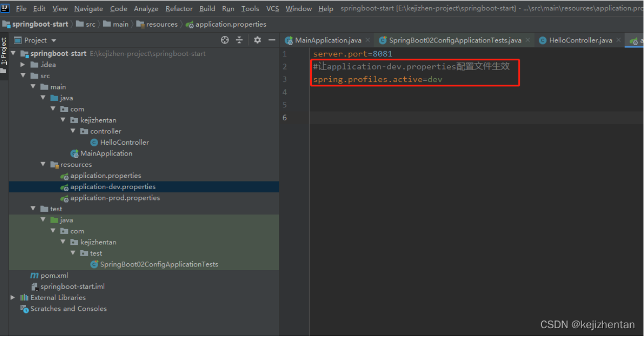The height and width of the screenshot is (337, 644).
Task: Select Scratches and Consoles
Action: tap(68, 308)
